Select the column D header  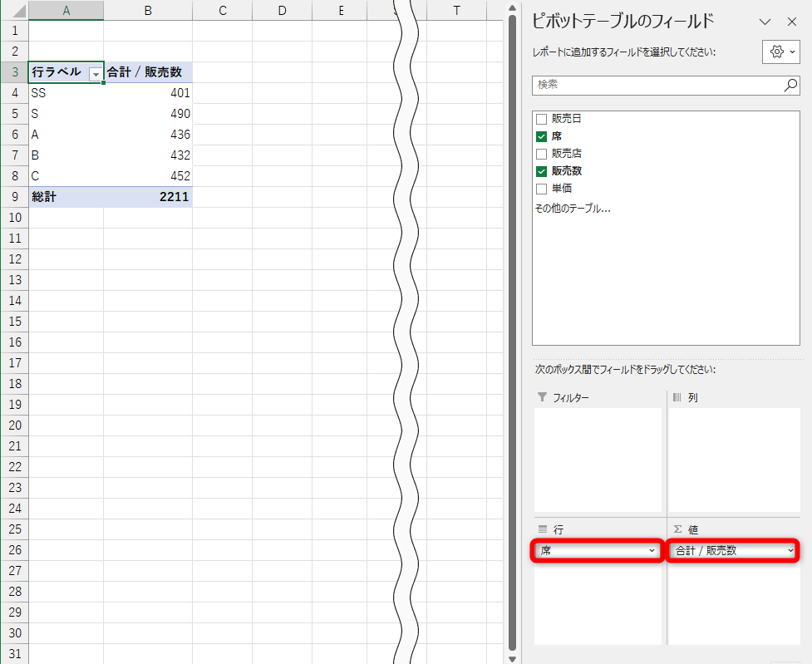tap(283, 10)
